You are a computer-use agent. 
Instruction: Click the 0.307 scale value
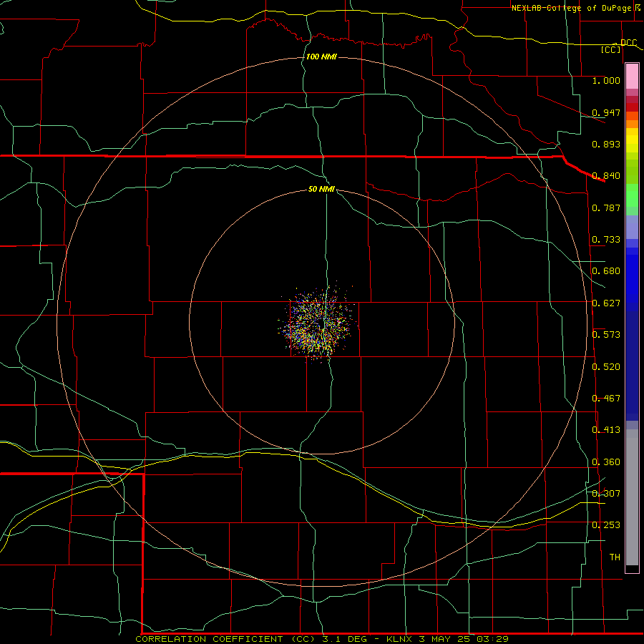(606, 494)
